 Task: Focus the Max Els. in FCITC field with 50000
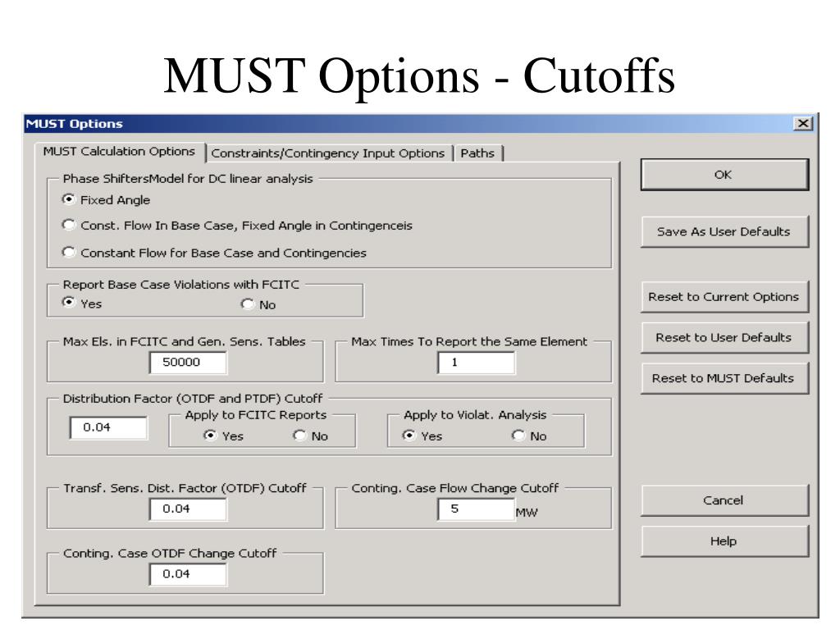click(188, 363)
